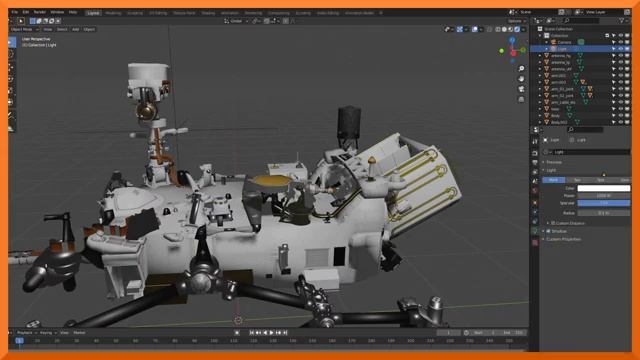Open the Help menu
This screenshot has width=640, height=360.
[73, 12]
